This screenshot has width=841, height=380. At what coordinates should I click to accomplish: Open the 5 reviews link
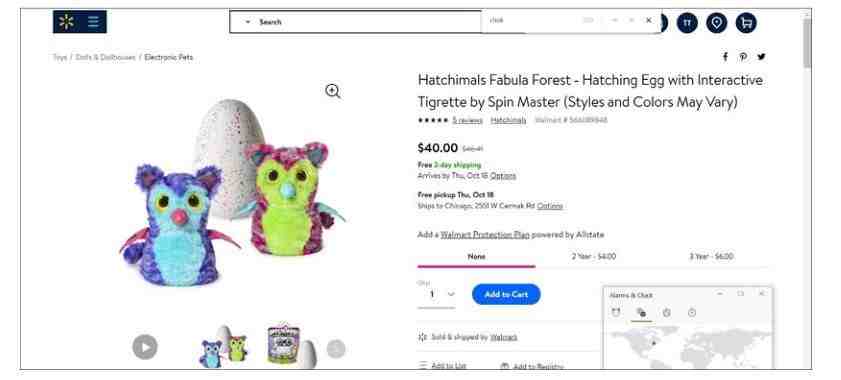coord(467,120)
